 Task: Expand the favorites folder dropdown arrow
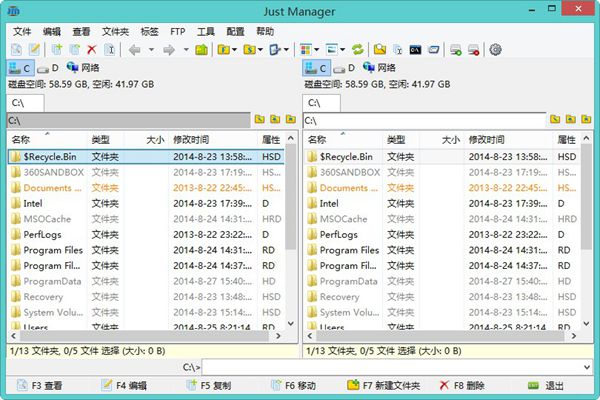click(234, 49)
